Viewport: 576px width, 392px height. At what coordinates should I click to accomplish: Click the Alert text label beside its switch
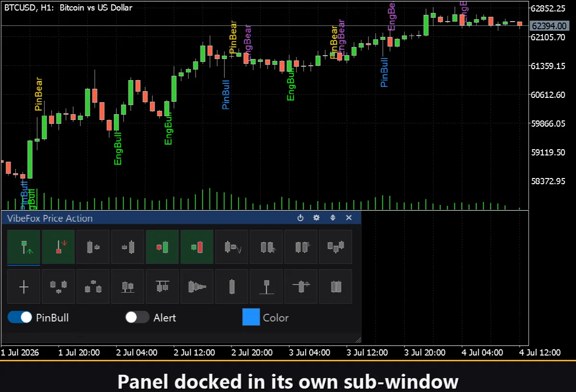[165, 318]
